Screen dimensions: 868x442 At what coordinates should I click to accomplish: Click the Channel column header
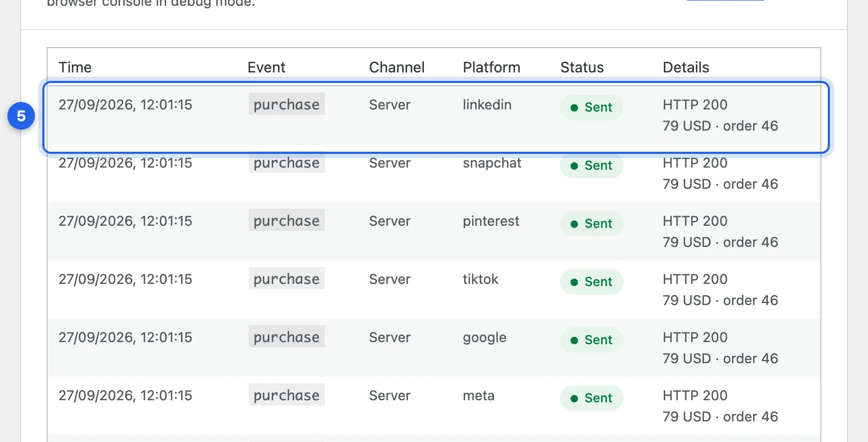click(397, 68)
